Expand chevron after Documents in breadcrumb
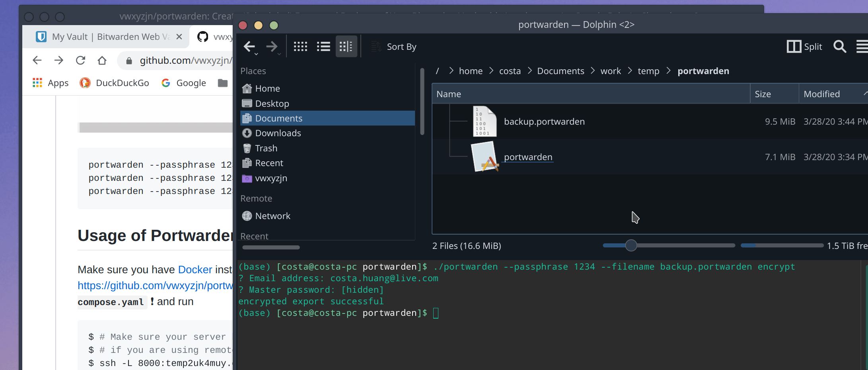The width and height of the screenshot is (868, 370). click(593, 70)
